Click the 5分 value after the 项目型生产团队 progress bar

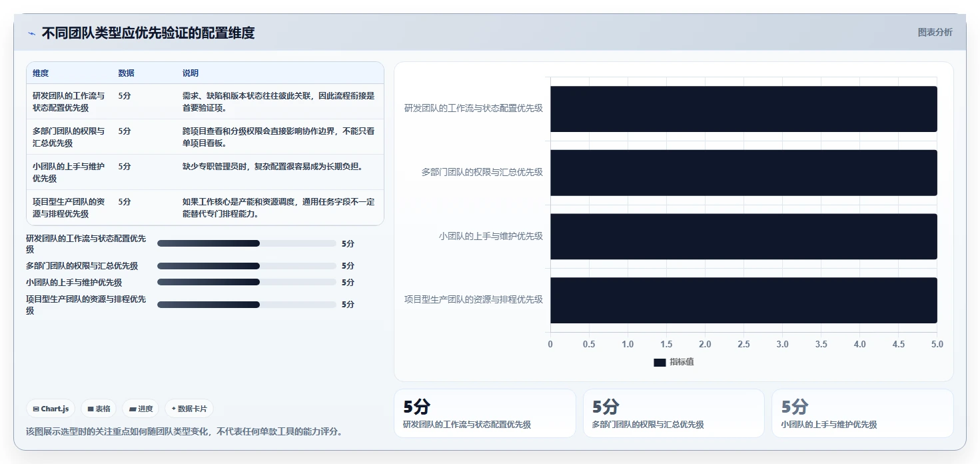348,305
